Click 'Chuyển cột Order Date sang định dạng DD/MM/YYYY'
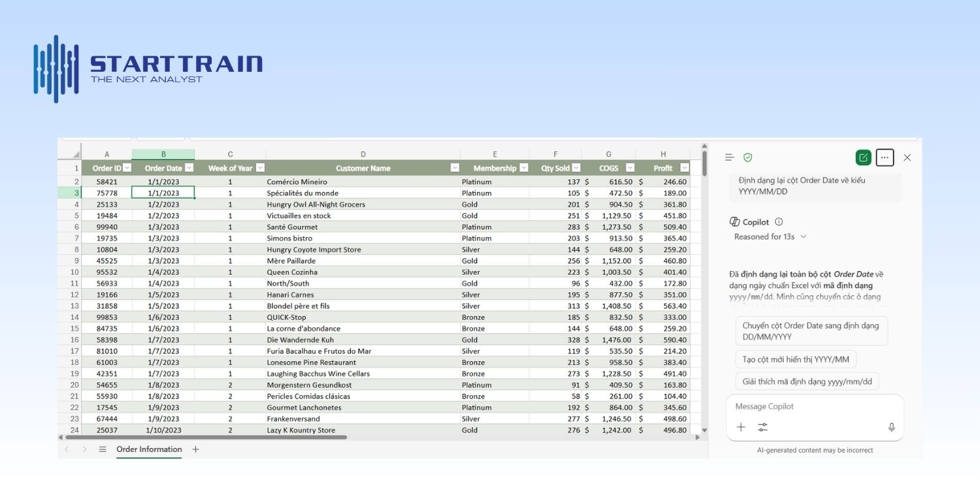Image resolution: width=980 pixels, height=484 pixels. tap(811, 331)
